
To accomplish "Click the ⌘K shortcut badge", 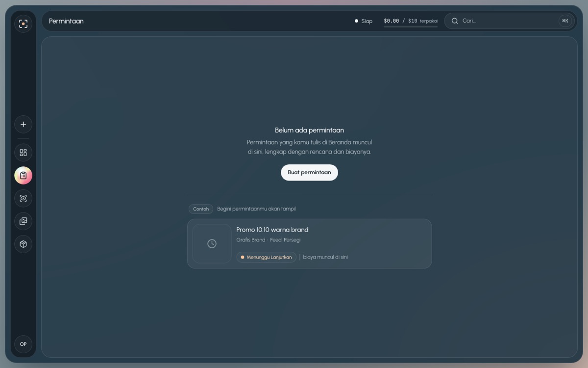I will click(x=565, y=21).
